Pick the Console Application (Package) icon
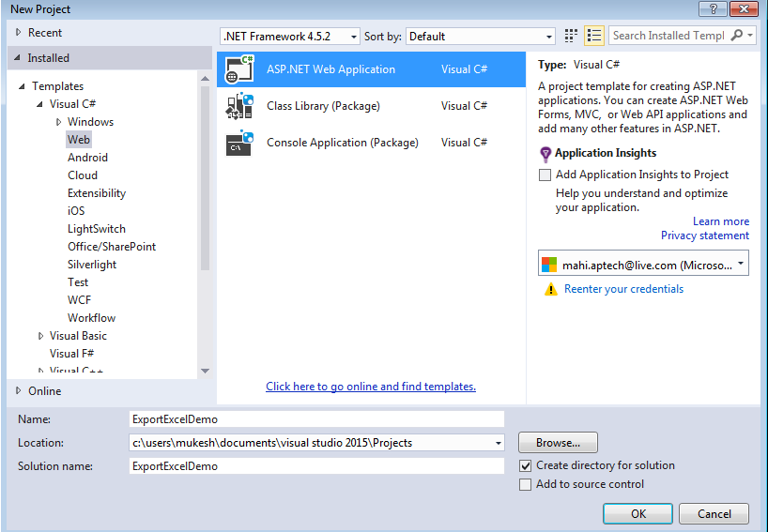This screenshot has height=532, width=768. tap(239, 143)
